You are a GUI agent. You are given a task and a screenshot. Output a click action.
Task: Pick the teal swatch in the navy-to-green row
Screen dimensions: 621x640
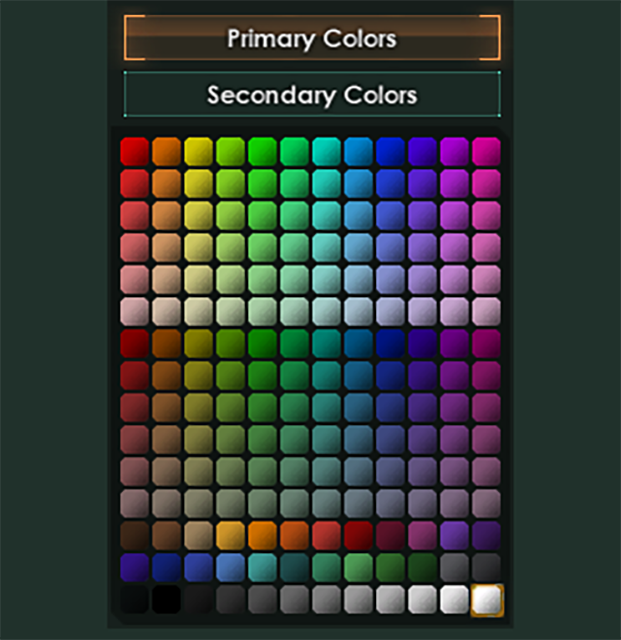263,568
